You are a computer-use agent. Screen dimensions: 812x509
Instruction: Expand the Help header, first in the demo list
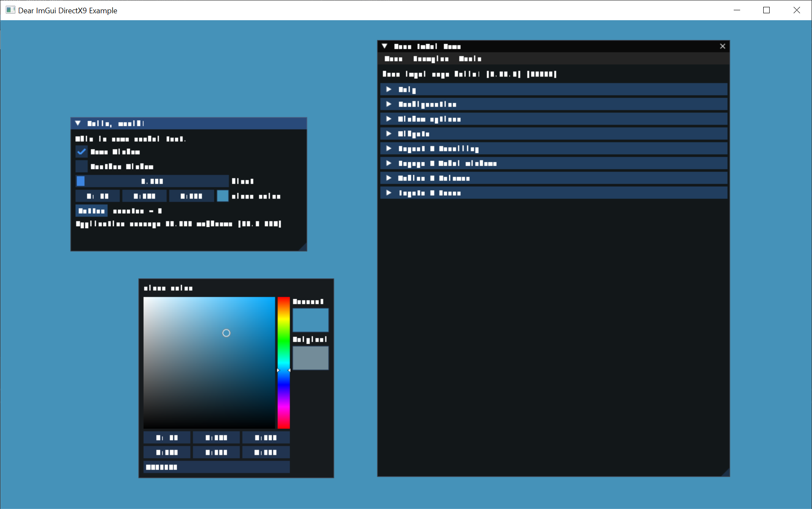554,89
